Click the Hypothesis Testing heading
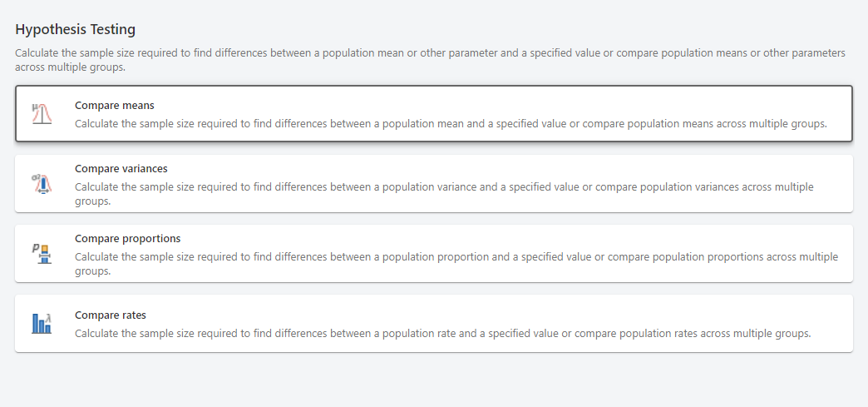868x407 pixels. point(76,30)
